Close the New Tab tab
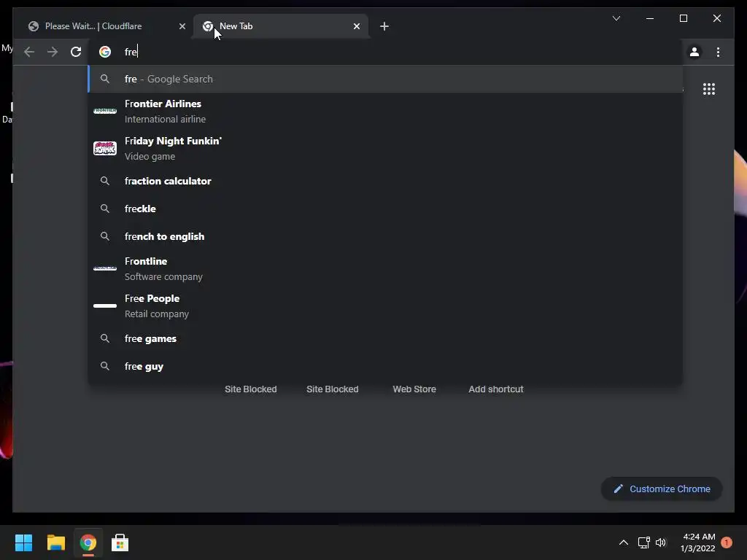Image resolution: width=747 pixels, height=560 pixels. pos(356,26)
